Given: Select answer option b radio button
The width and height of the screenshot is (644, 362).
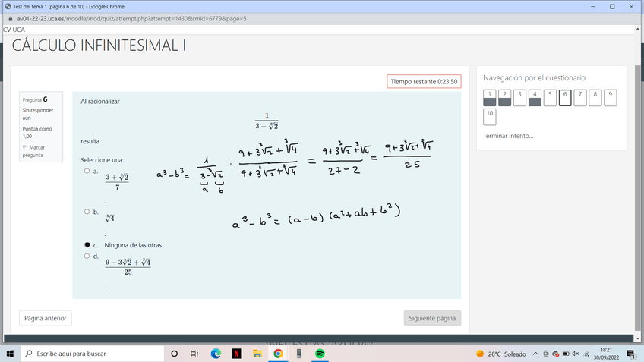Looking at the screenshot, I should pyautogui.click(x=87, y=212).
